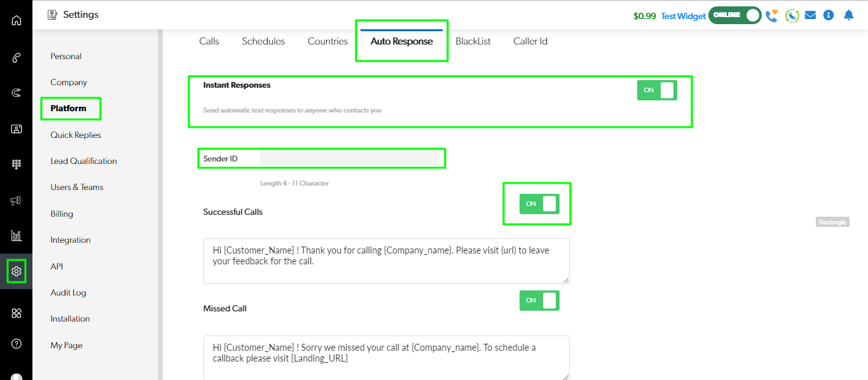Select the Caller Id tab
868x380 pixels.
[530, 41]
